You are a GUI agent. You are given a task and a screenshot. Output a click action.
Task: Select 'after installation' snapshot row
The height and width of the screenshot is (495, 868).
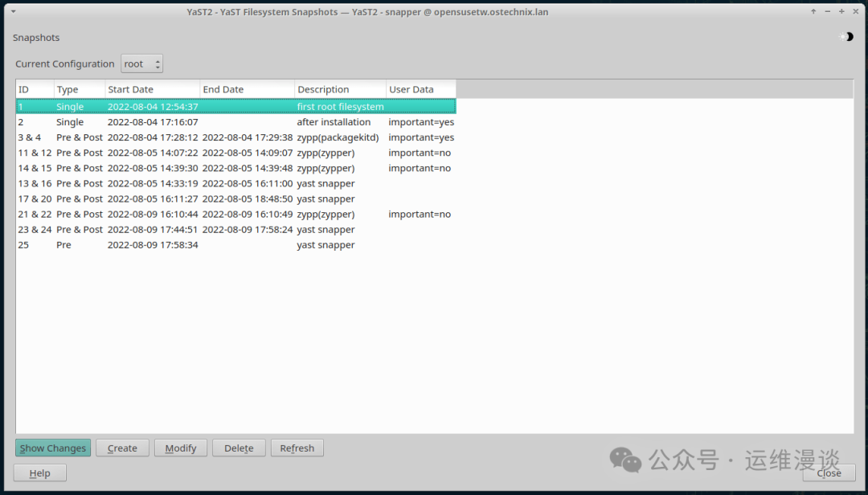pos(235,122)
